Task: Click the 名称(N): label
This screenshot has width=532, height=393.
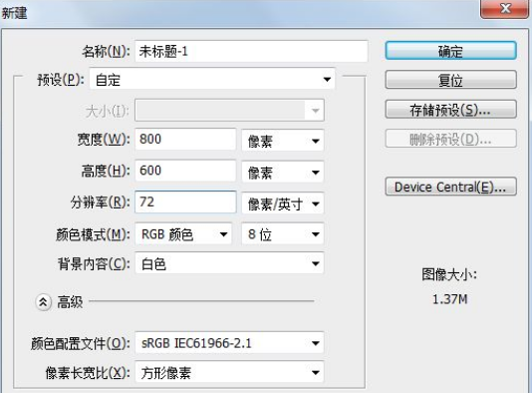Action: (106, 51)
